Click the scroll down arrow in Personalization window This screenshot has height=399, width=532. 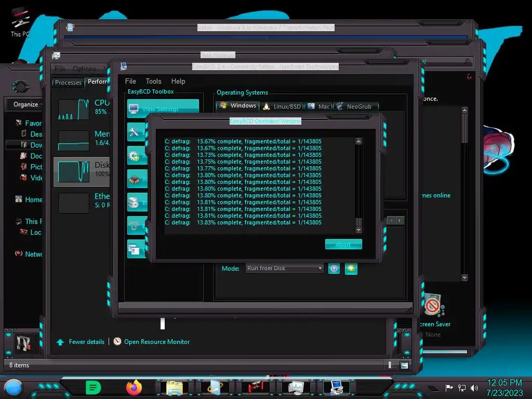pyautogui.click(x=464, y=277)
